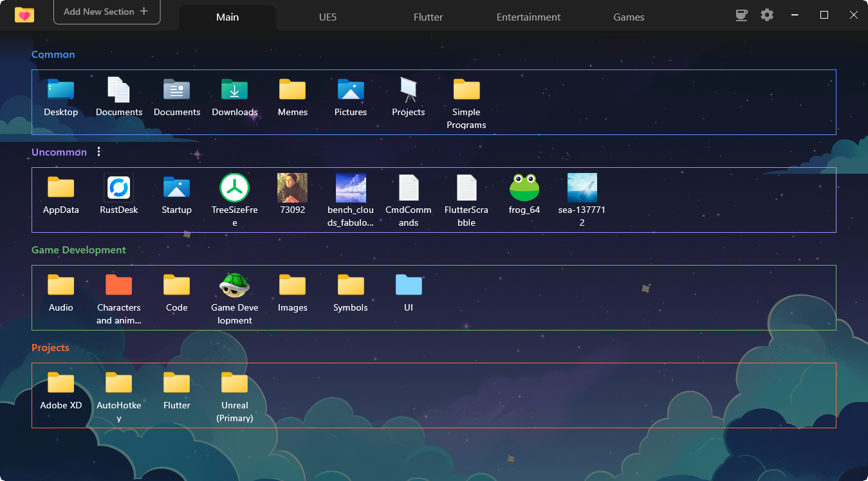Open the bench_clouds_fabulo image thumbnail
Viewport: 868px width, 481px height.
(x=351, y=201)
